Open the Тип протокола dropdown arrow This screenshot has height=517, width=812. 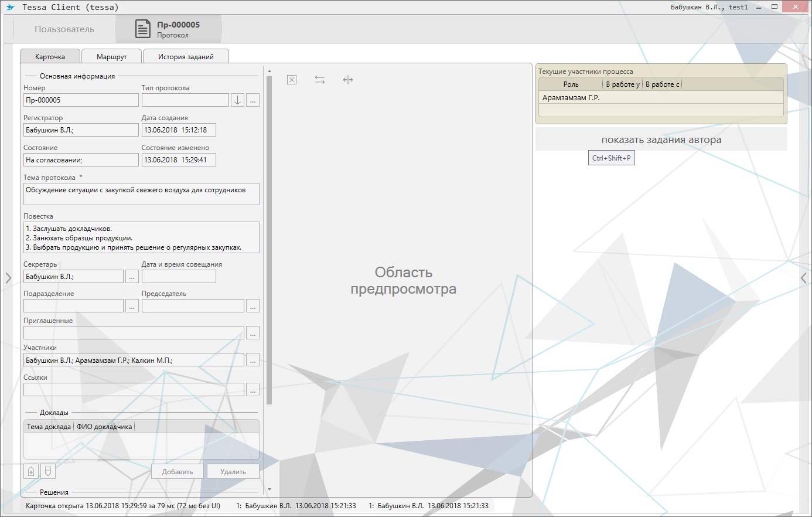237,100
